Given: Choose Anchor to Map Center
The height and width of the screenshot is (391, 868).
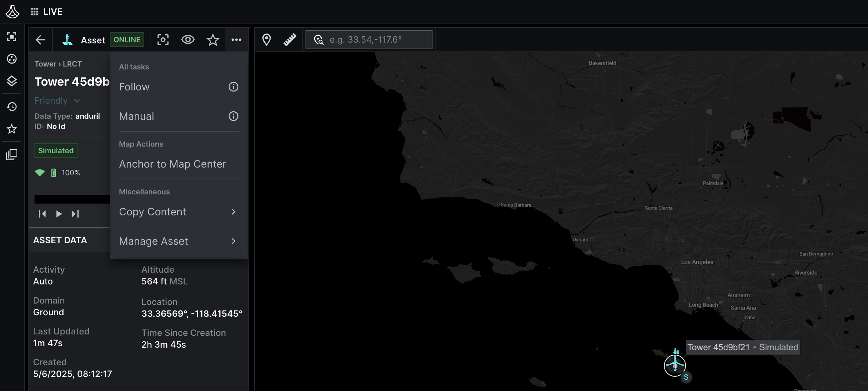Looking at the screenshot, I should point(173,164).
